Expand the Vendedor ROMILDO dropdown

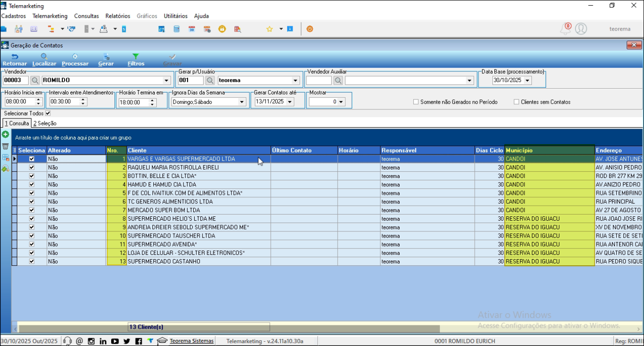(166, 81)
